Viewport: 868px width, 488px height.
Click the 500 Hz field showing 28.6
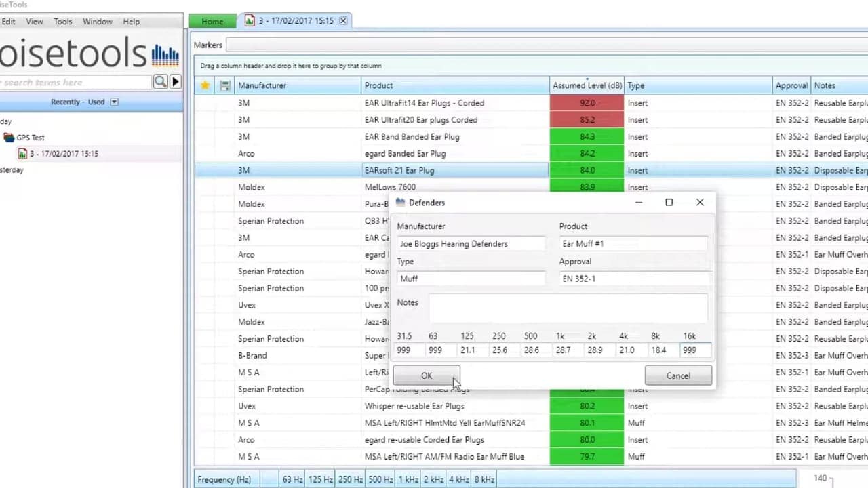tap(536, 350)
